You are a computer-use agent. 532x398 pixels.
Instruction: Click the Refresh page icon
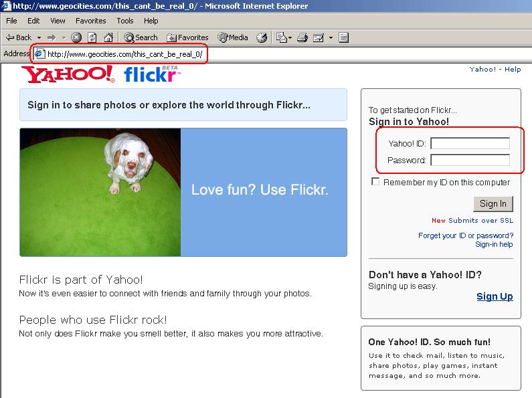[92, 37]
